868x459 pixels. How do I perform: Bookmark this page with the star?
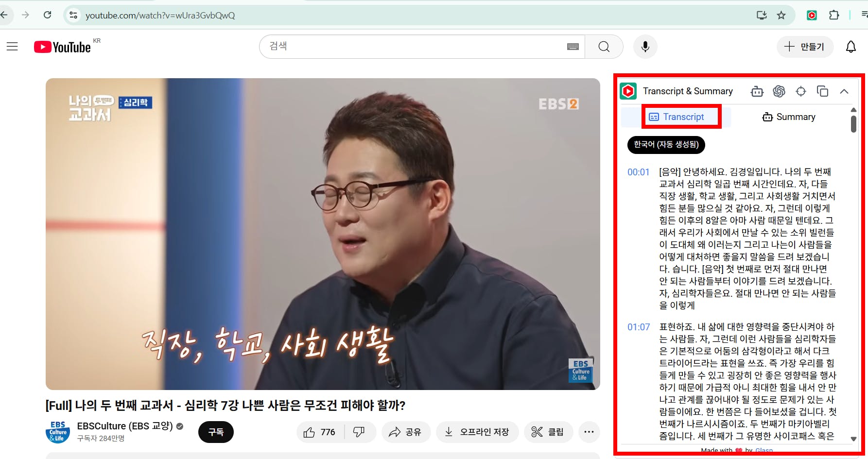[781, 15]
